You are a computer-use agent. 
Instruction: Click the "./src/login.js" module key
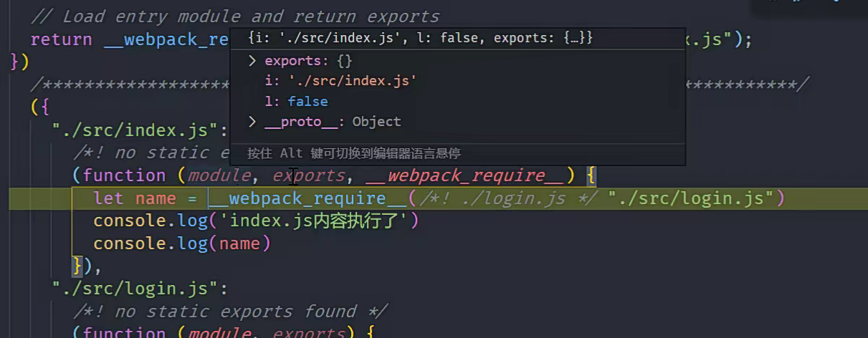click(135, 289)
